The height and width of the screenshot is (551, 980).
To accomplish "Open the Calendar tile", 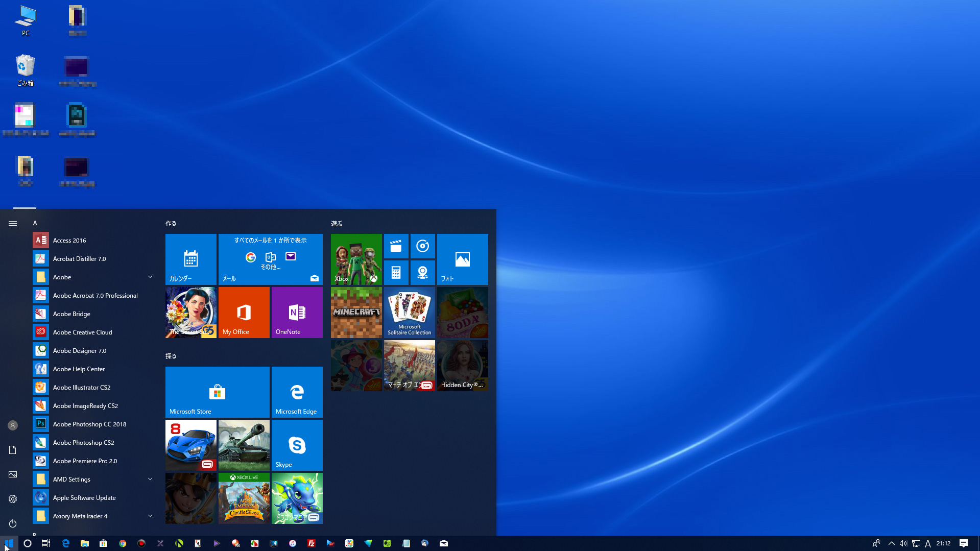I will pos(190,259).
